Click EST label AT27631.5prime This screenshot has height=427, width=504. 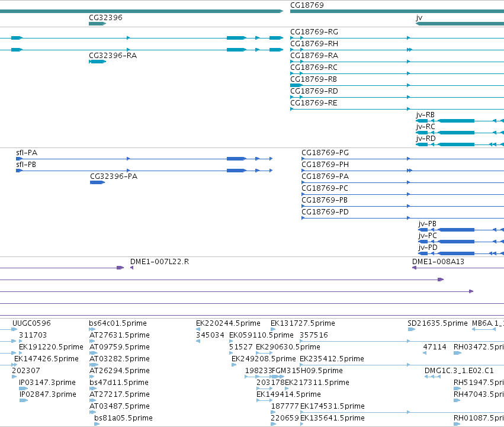pyautogui.click(x=120, y=335)
